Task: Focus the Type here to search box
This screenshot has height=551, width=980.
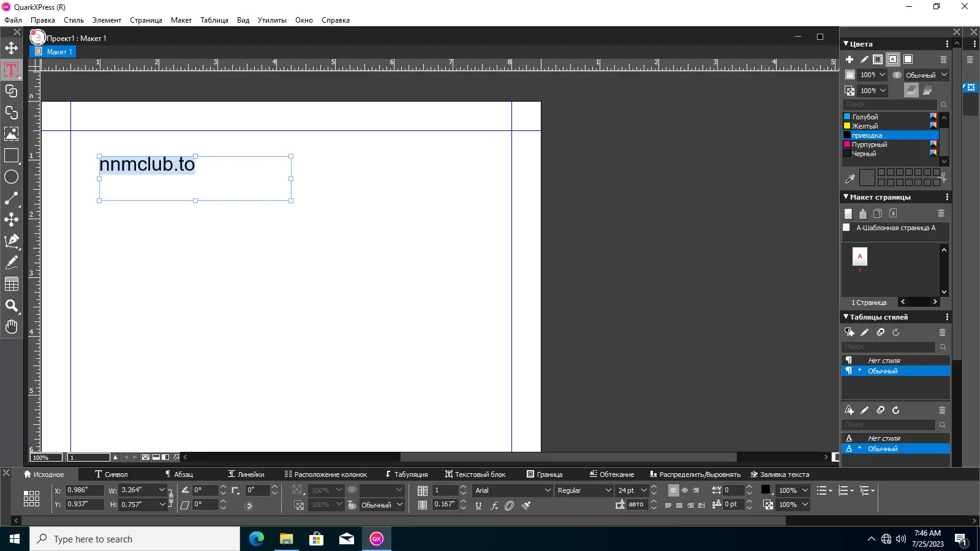Action: tap(135, 539)
